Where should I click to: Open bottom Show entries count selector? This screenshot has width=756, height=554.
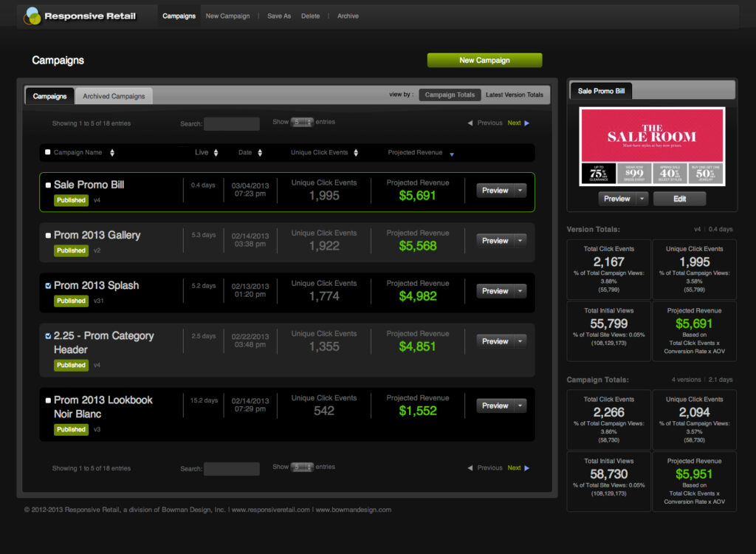tap(302, 467)
